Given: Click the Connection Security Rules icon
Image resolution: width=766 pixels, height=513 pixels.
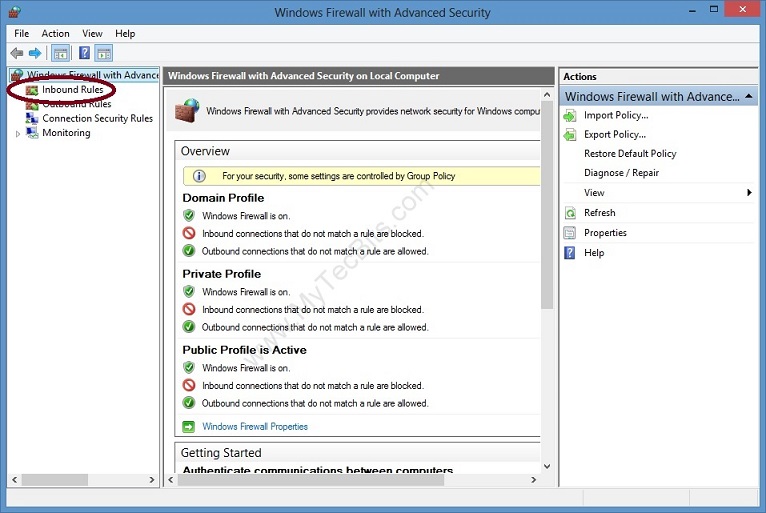Looking at the screenshot, I should pos(32,118).
